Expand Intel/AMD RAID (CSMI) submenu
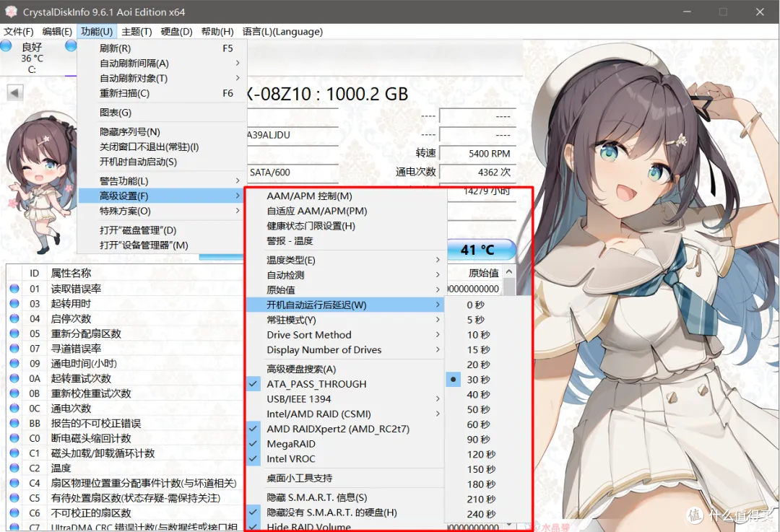The height and width of the screenshot is (532, 780). (x=344, y=414)
